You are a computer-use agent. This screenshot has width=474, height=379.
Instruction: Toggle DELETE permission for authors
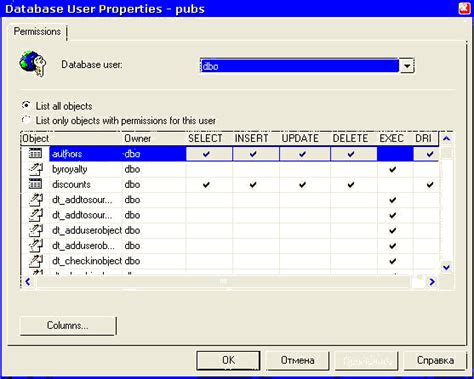tap(351, 154)
